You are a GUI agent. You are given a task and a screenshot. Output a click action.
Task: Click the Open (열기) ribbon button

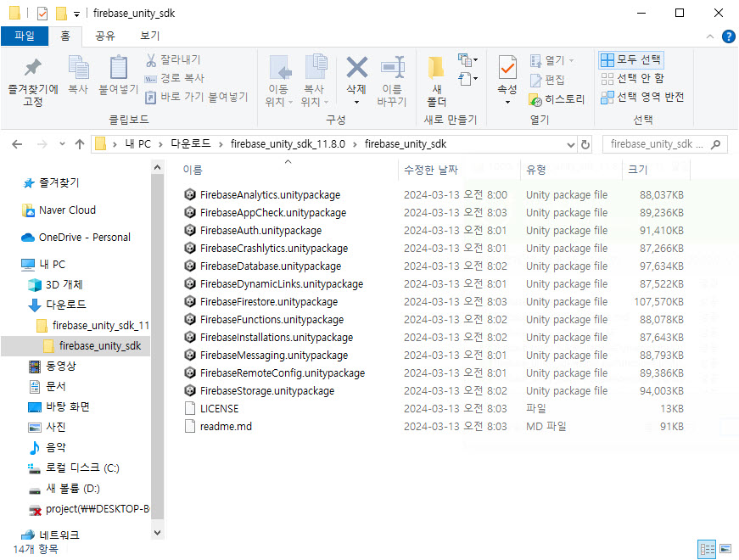point(551,60)
